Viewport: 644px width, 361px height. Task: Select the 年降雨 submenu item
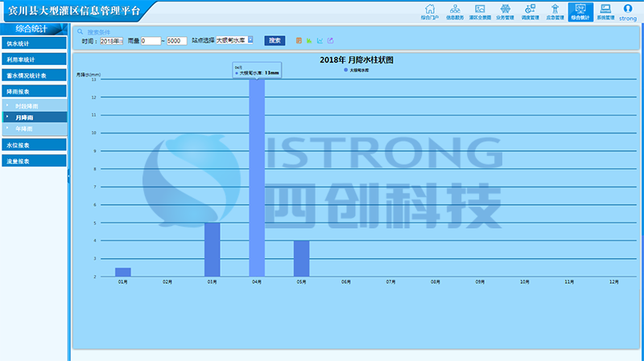coord(35,129)
